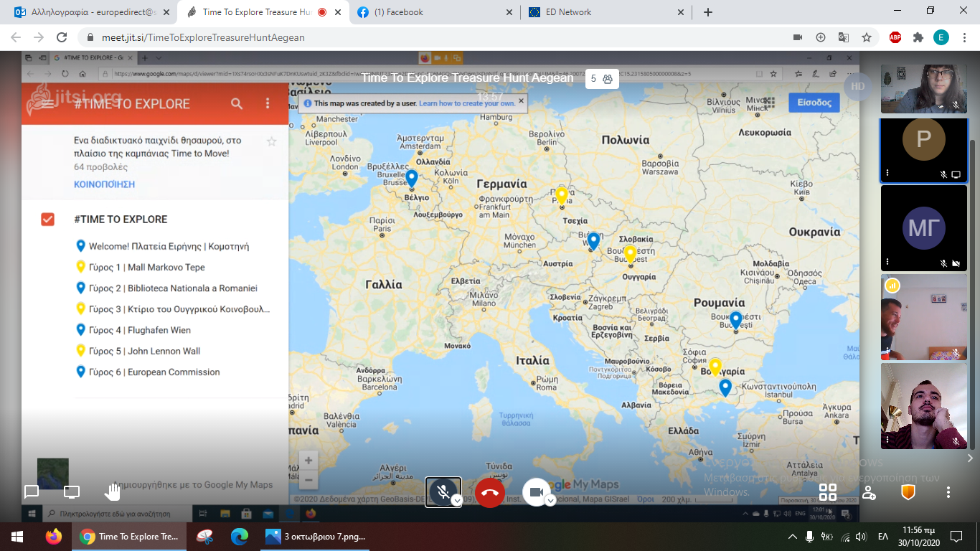Click the ΚΟΙΝΟΠΟΙΗΣΗ share link
Viewport: 980px width, 551px height.
[x=104, y=184]
